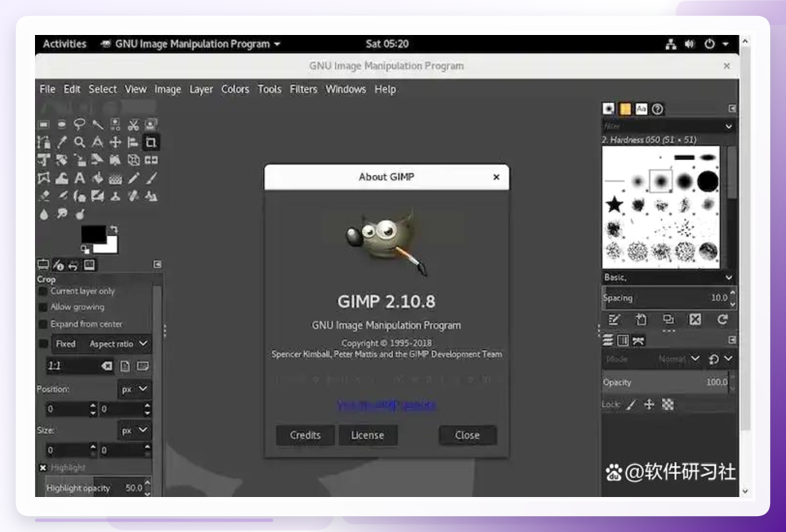Uncheck the Highlight checkbox
The width and height of the screenshot is (786, 532).
click(x=43, y=468)
